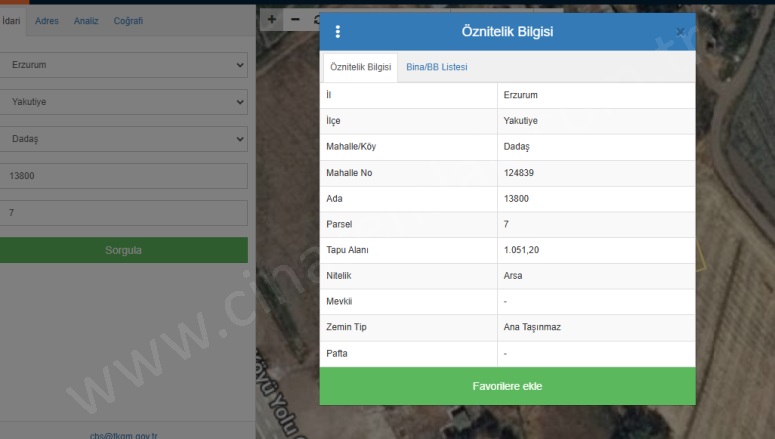
Task: Zoom in the map with plus button
Action: click(x=270, y=19)
